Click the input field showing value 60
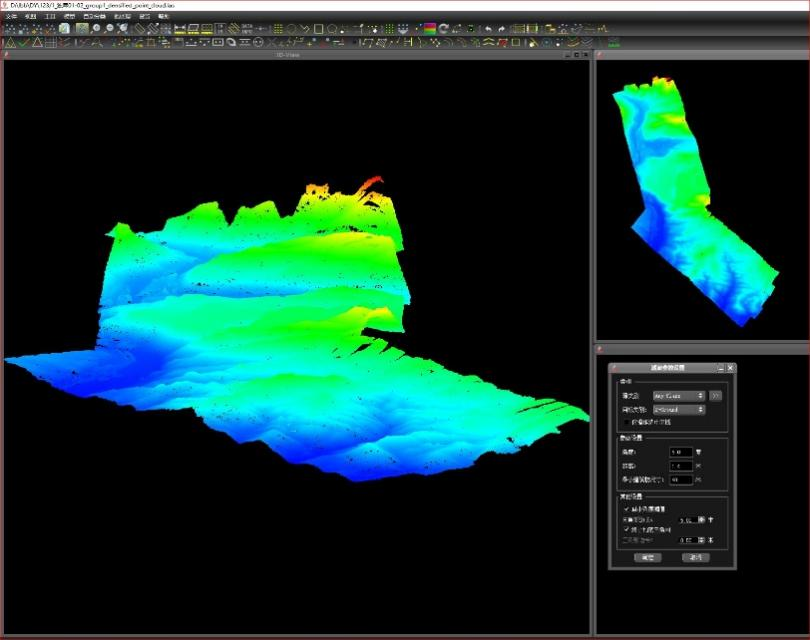 pyautogui.click(x=681, y=479)
